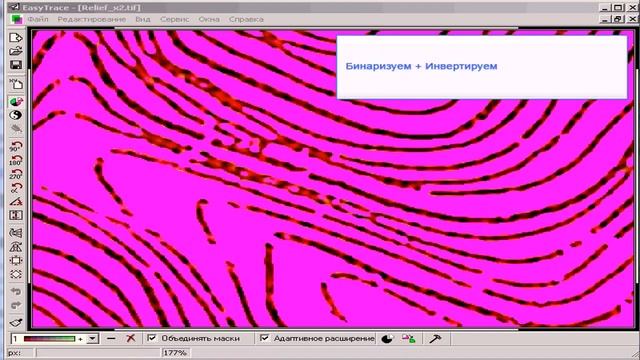Click the 177% zoom value in status bar
This screenshot has height=360, width=640.
[176, 353]
